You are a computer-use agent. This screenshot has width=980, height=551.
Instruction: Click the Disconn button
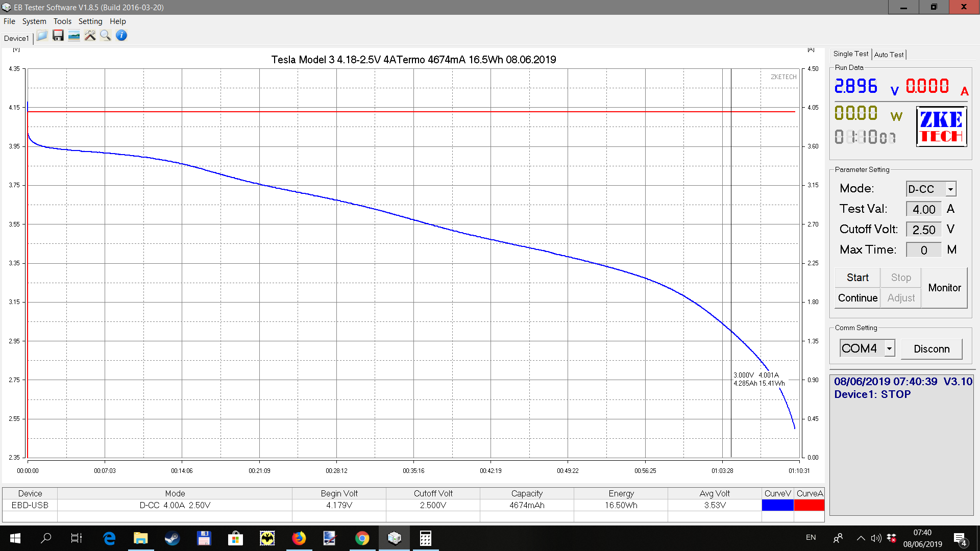click(932, 349)
